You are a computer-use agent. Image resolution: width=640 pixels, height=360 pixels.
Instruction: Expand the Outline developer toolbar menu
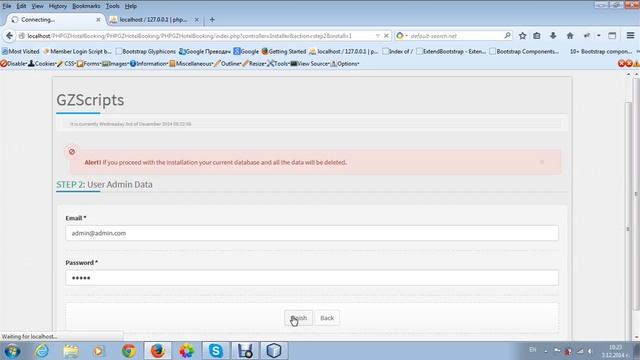click(x=228, y=64)
